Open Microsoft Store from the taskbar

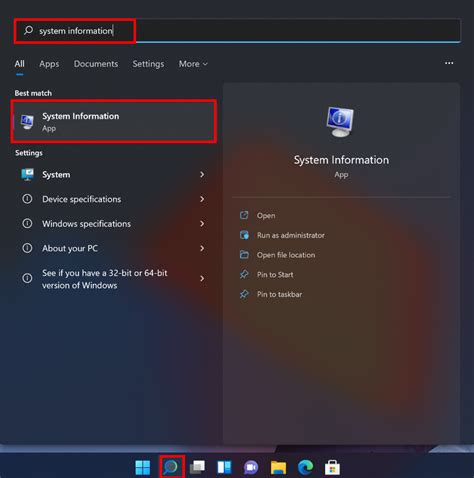[332, 467]
